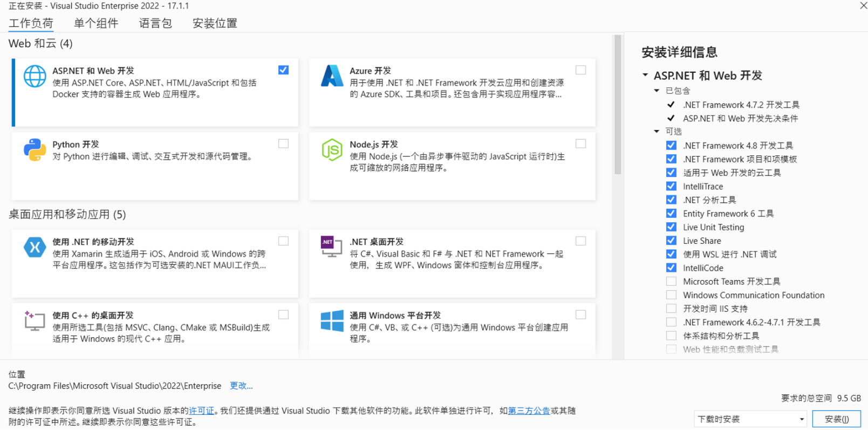This screenshot has width=868, height=430.
Task: Enable 开发时间 IIS 支持 component
Action: [x=671, y=308]
